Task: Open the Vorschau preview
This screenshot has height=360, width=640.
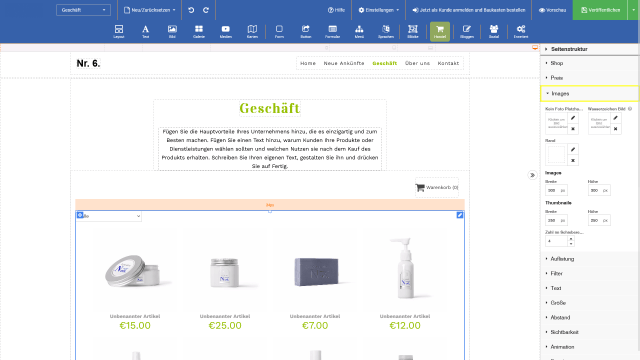Action: (552, 10)
